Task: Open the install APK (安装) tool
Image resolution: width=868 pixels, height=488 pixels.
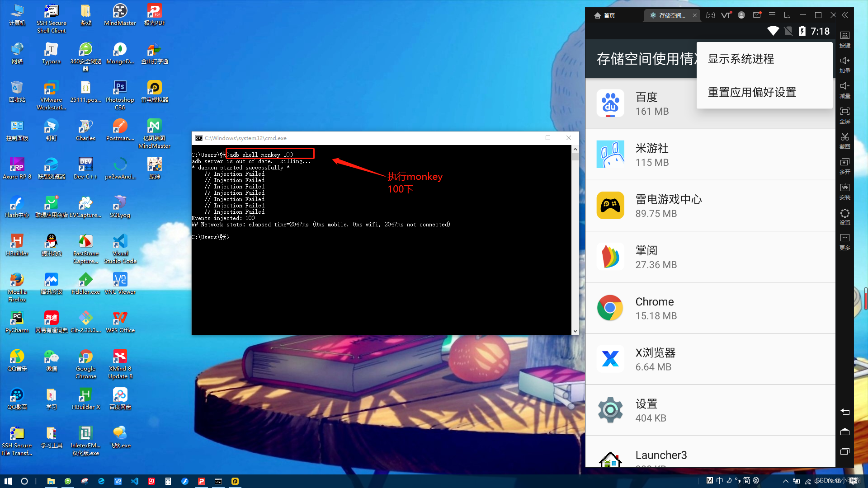Action: 844,188
